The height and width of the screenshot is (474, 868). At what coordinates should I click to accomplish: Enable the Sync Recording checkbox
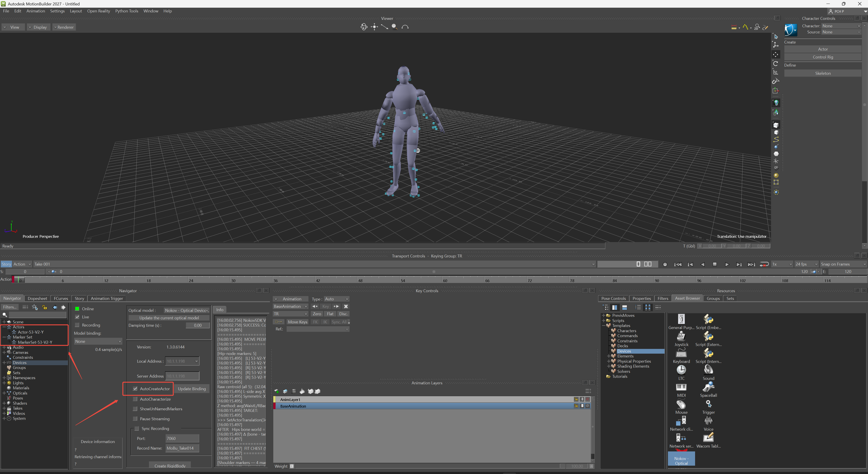(137, 429)
